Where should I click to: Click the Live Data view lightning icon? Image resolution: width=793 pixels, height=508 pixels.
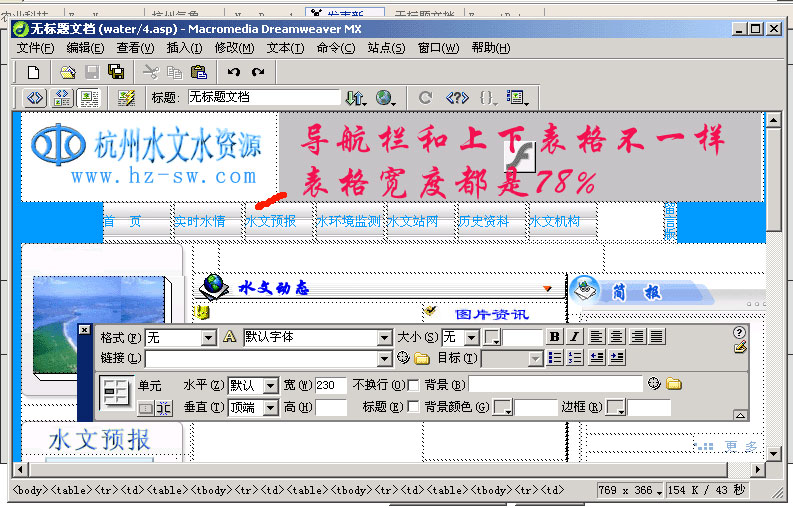126,98
